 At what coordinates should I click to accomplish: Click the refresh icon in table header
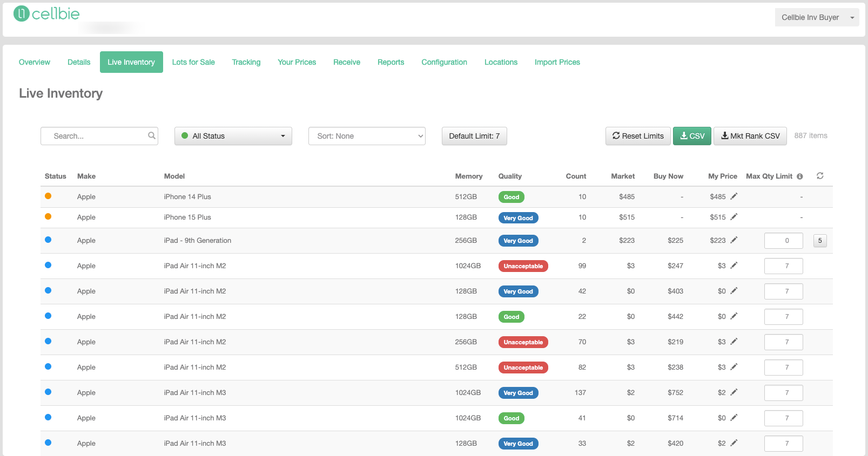[x=820, y=176]
